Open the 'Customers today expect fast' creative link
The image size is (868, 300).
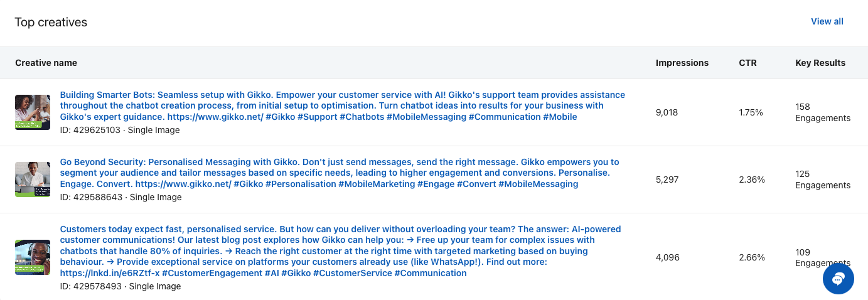coord(339,251)
